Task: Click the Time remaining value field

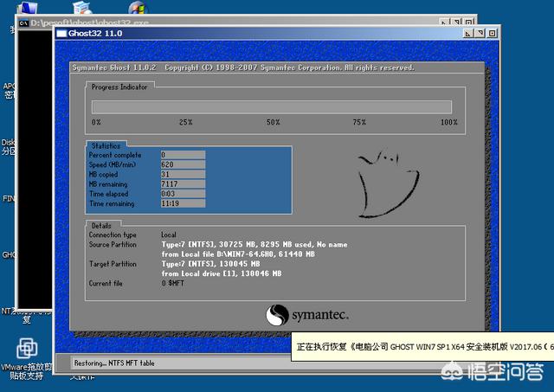Action: point(183,202)
